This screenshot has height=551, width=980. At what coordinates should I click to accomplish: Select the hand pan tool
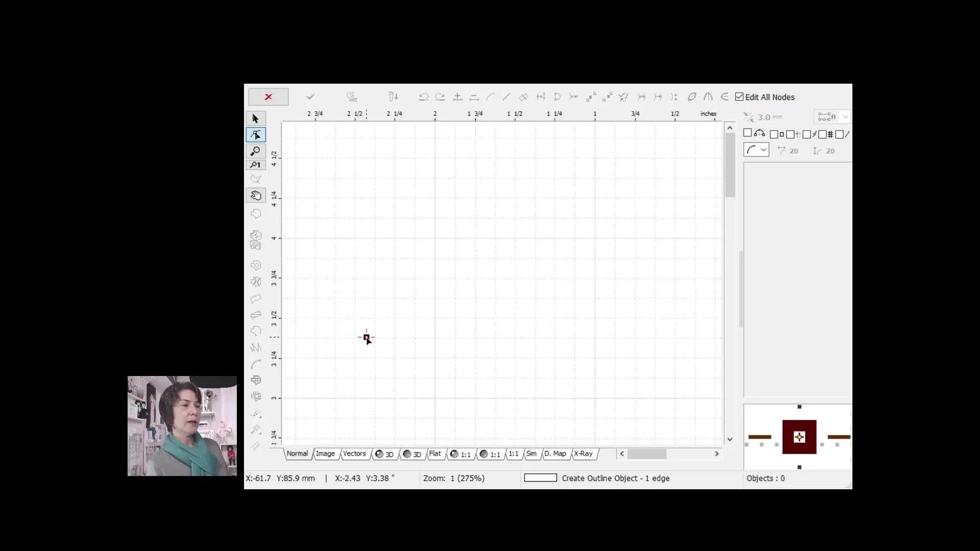coord(256,195)
